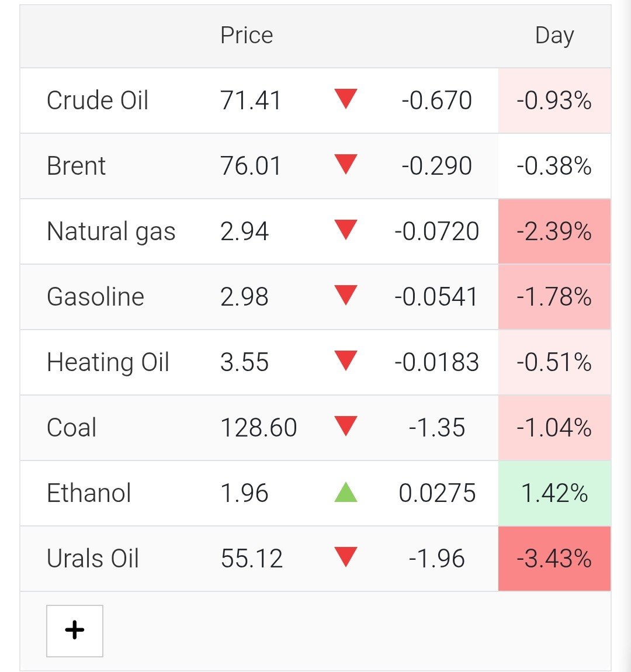Select the Urals Oil -3.43% red cell
Screen dimensions: 631x672
554,559
